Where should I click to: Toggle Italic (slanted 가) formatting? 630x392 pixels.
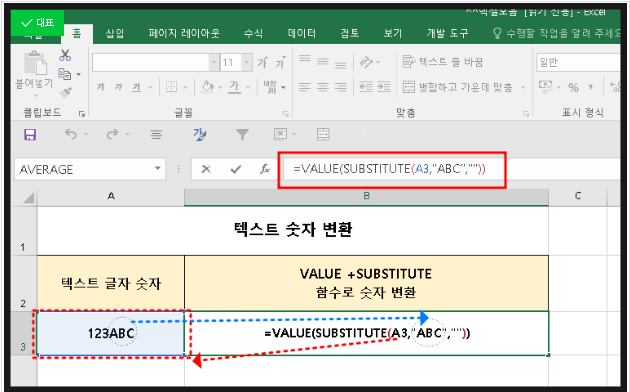118,87
